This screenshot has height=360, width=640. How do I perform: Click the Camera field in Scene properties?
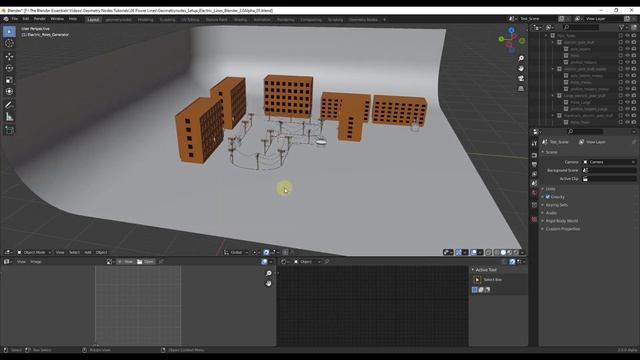pyautogui.click(x=609, y=162)
